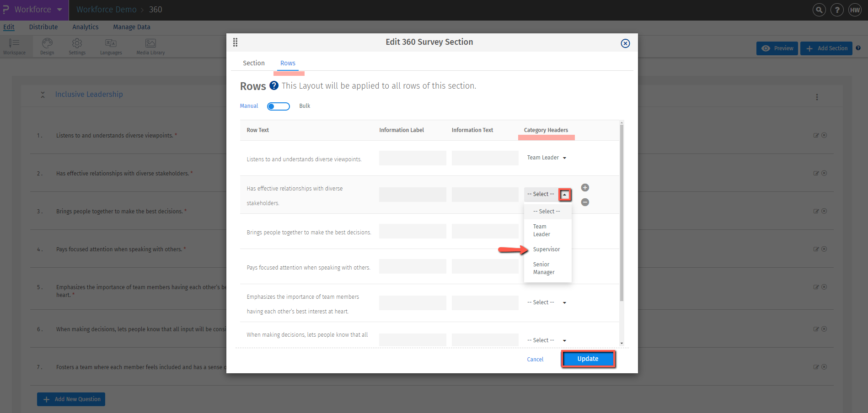Collapse the open Select dropdown arrow

pyautogui.click(x=565, y=195)
